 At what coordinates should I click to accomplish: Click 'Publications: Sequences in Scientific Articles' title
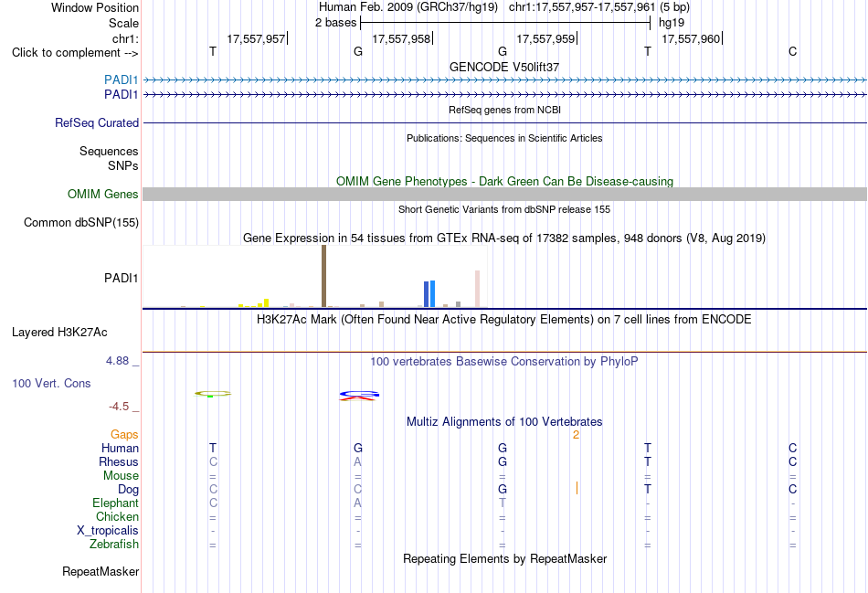click(x=504, y=138)
